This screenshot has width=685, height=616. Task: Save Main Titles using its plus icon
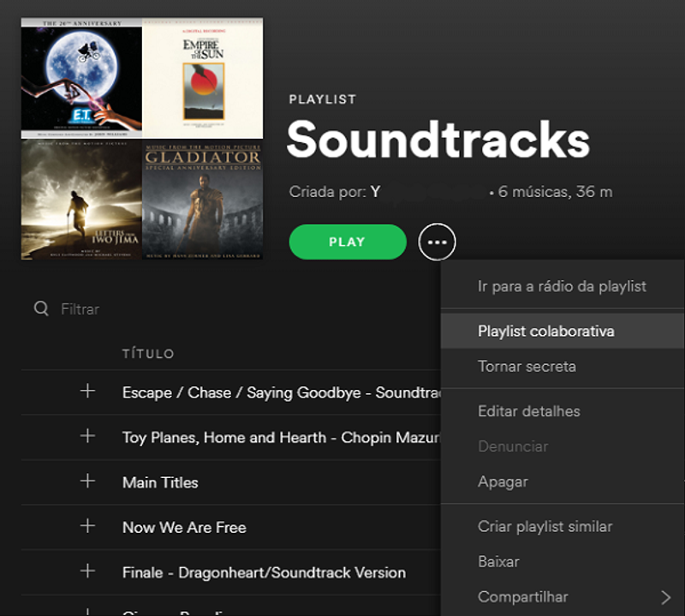[87, 481]
